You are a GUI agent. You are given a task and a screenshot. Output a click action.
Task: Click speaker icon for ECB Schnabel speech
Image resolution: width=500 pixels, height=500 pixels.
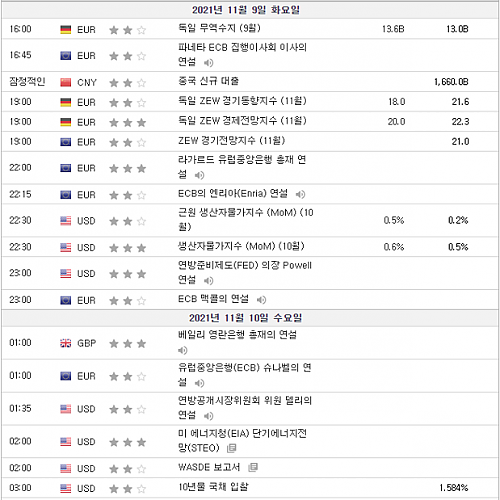(x=199, y=383)
